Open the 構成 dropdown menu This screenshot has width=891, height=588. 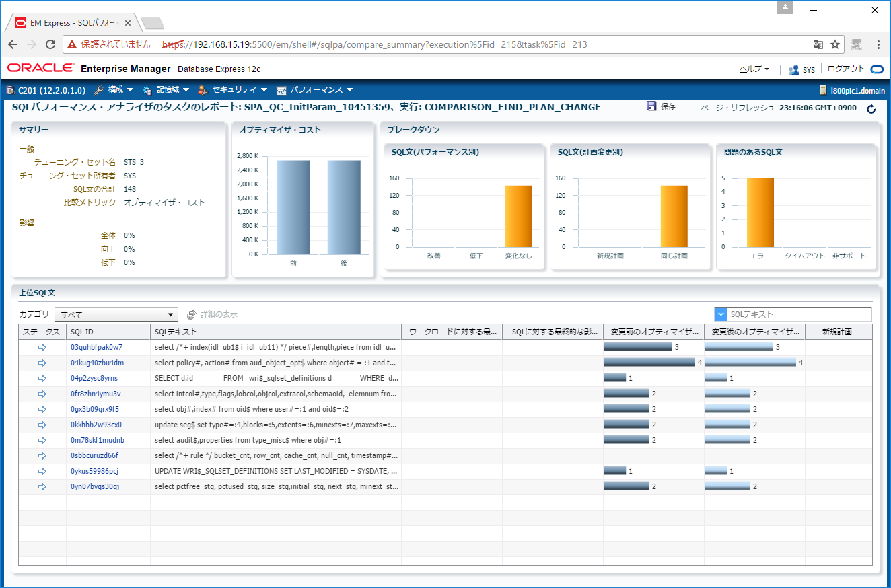tap(114, 90)
